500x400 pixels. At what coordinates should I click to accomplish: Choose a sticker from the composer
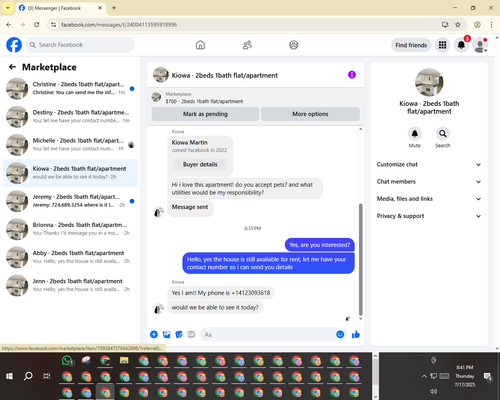click(x=179, y=334)
